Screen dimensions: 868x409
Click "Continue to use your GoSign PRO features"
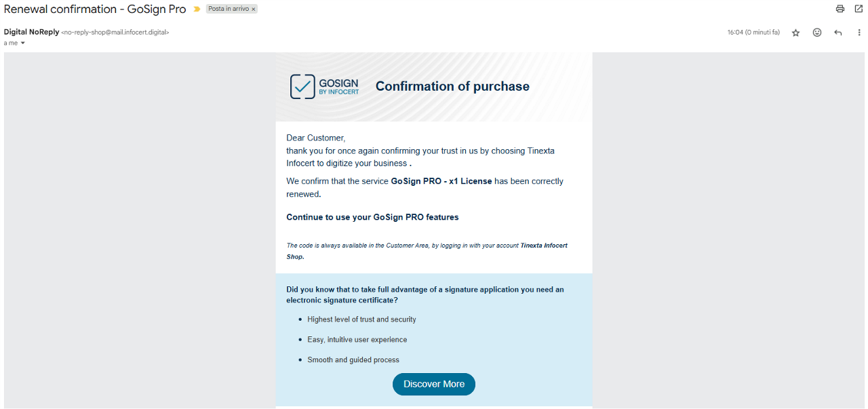[x=372, y=217]
